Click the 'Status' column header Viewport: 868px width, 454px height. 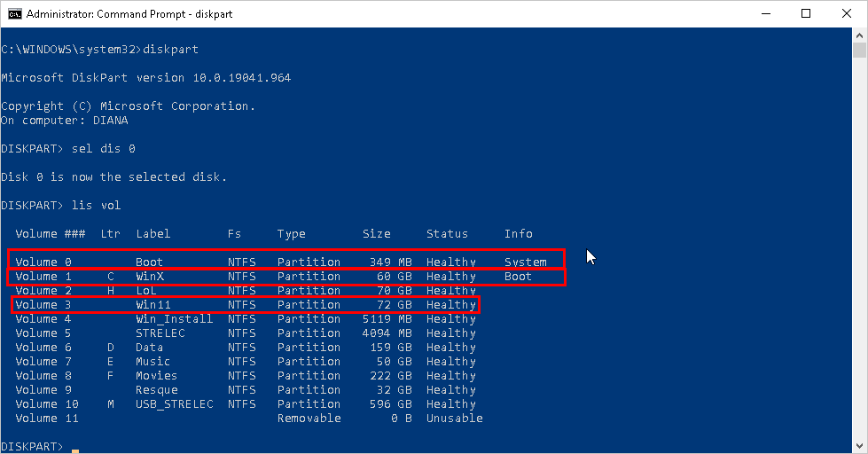447,233
